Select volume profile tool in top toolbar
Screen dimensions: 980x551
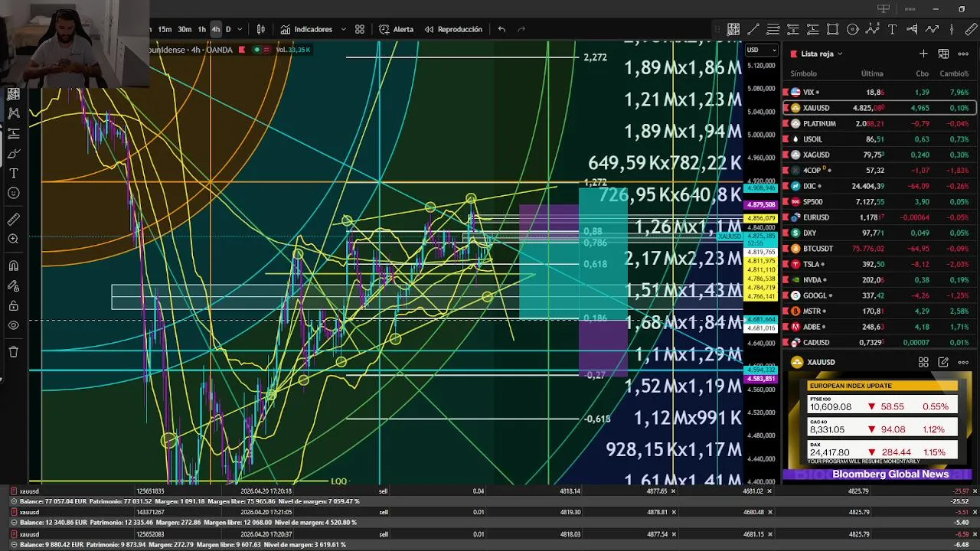(913, 29)
